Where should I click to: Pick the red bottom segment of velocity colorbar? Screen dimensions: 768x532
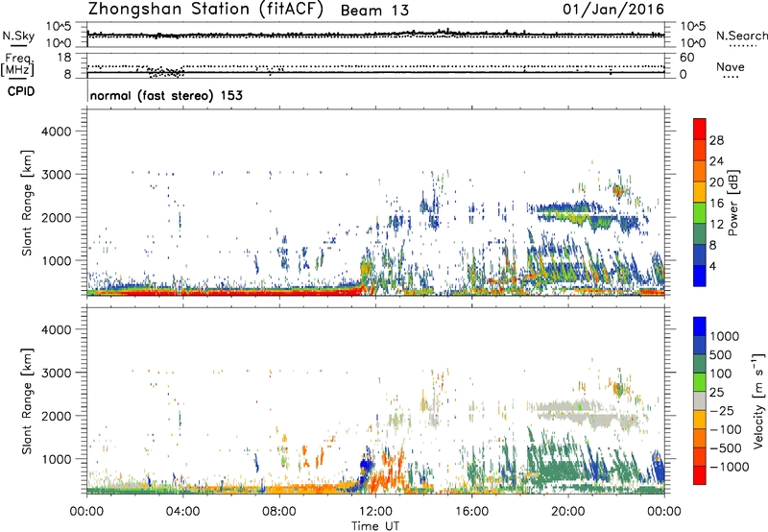[x=700, y=475]
